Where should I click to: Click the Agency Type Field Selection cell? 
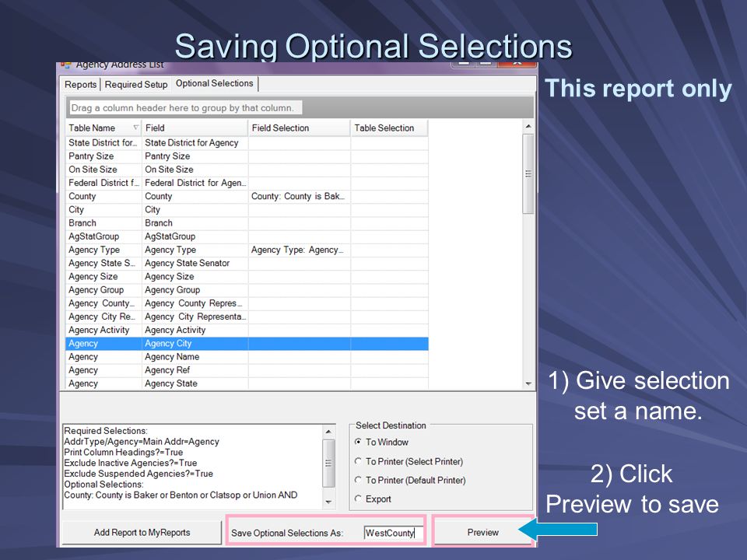click(299, 250)
